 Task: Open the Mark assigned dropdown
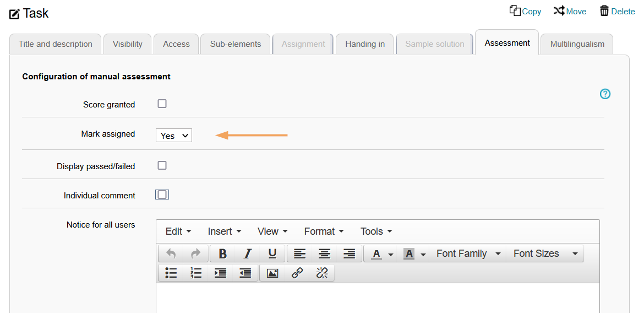[174, 136]
